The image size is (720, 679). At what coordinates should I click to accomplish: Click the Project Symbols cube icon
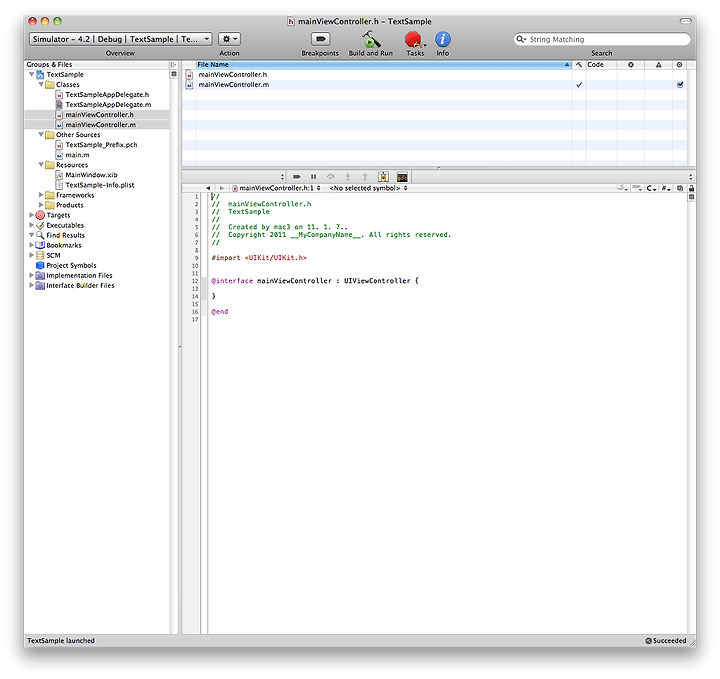pyautogui.click(x=40, y=265)
